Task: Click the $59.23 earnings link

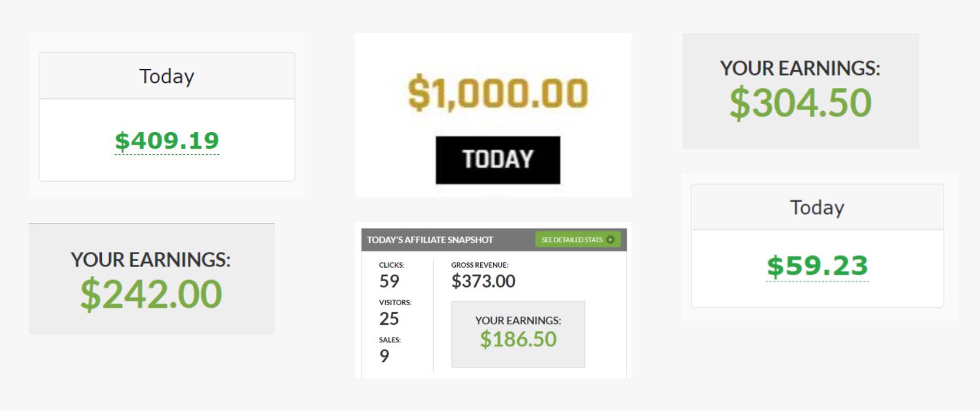Action: (817, 267)
